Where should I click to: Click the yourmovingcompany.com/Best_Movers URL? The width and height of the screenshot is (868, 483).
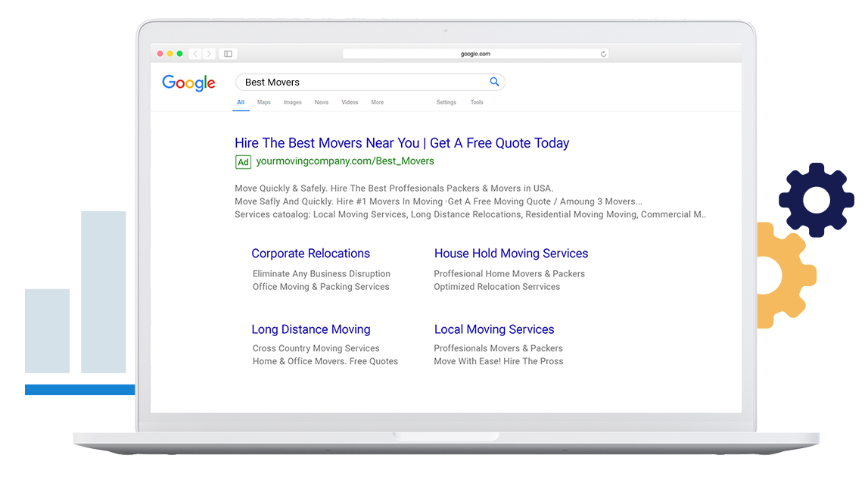point(345,161)
